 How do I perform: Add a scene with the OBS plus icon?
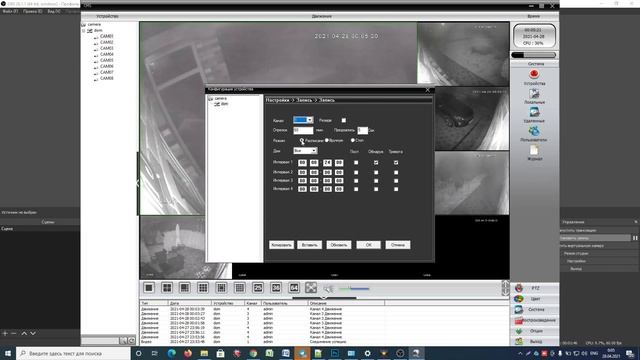5,333
